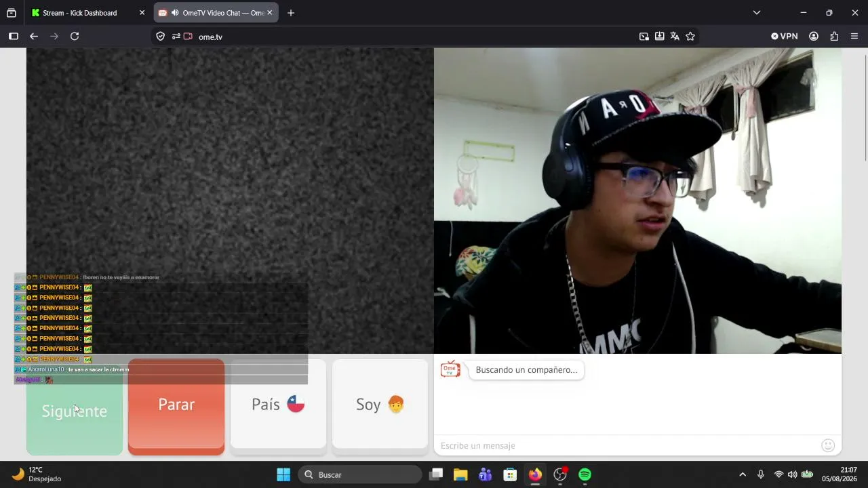Open the VPN toolbar button

784,37
